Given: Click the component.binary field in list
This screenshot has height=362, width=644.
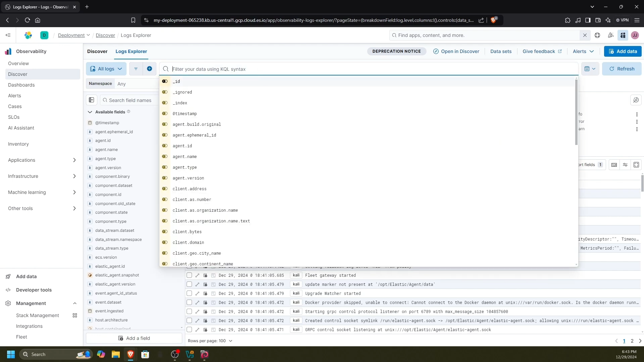Looking at the screenshot, I should click(112, 176).
